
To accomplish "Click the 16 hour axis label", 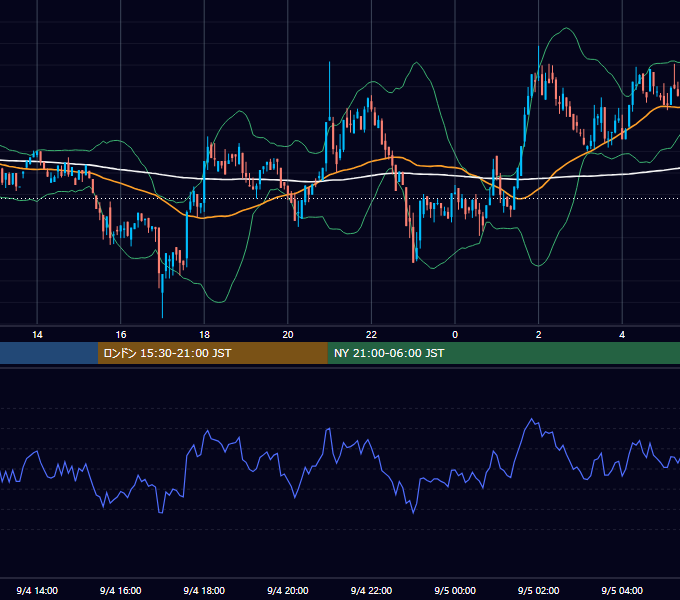I will (121, 335).
